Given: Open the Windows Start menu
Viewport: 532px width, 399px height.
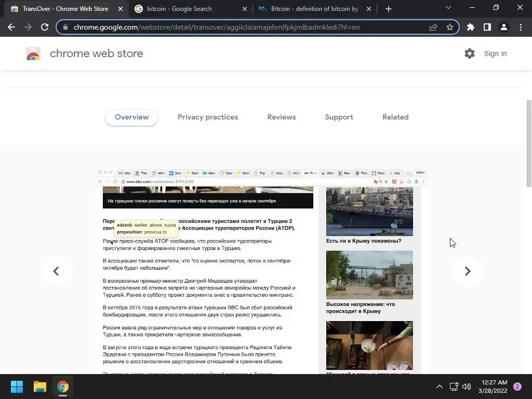Looking at the screenshot, I should click(17, 387).
